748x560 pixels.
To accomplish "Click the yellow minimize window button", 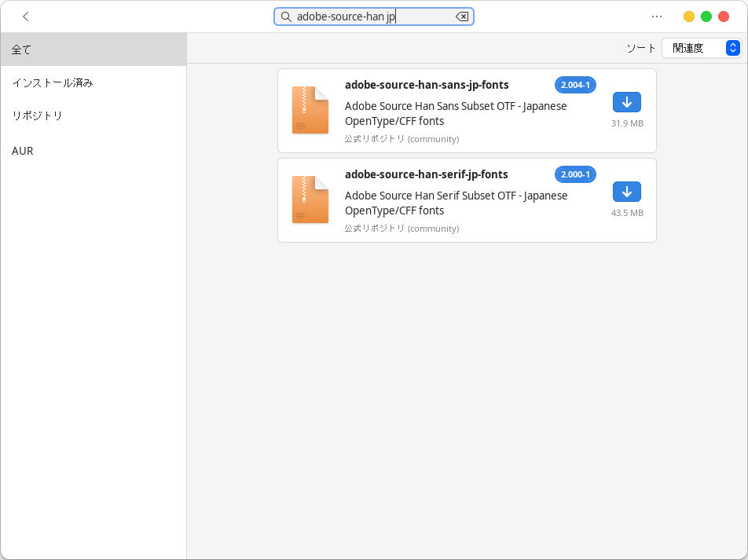I will pyautogui.click(x=689, y=16).
